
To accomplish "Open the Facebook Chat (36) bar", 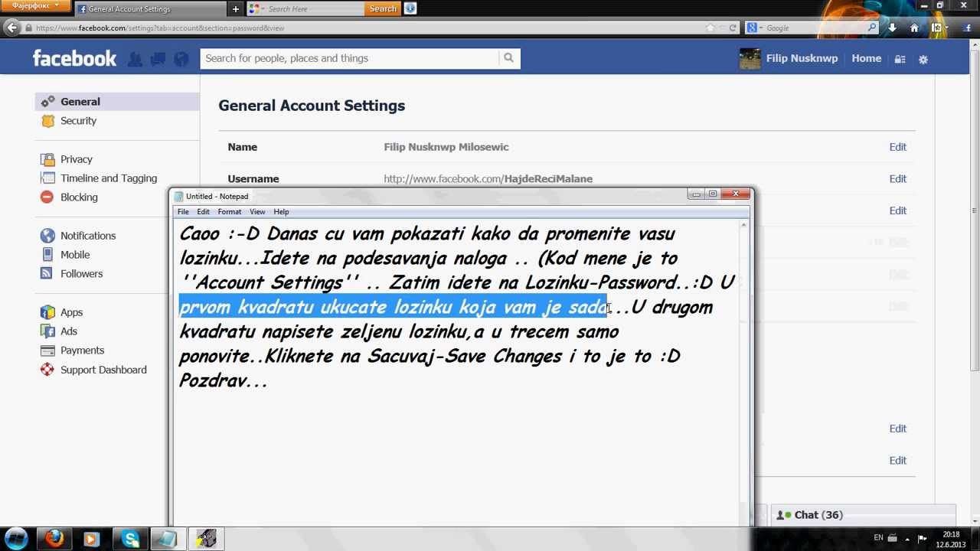I will 863,515.
